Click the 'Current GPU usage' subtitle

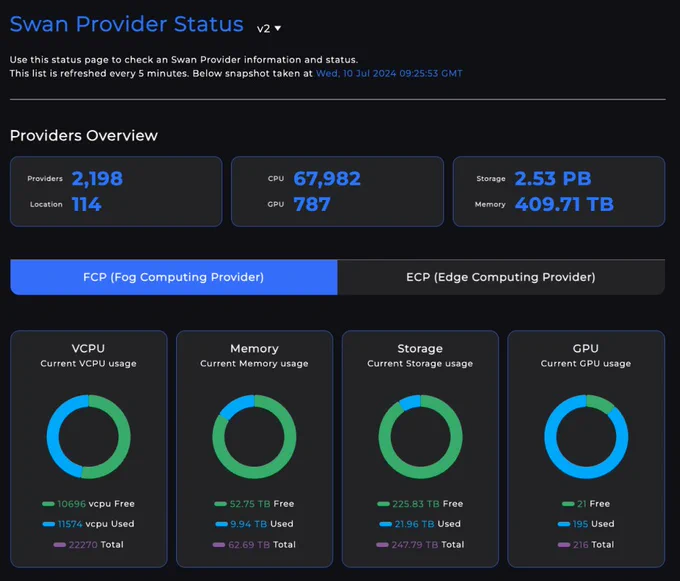click(586, 364)
